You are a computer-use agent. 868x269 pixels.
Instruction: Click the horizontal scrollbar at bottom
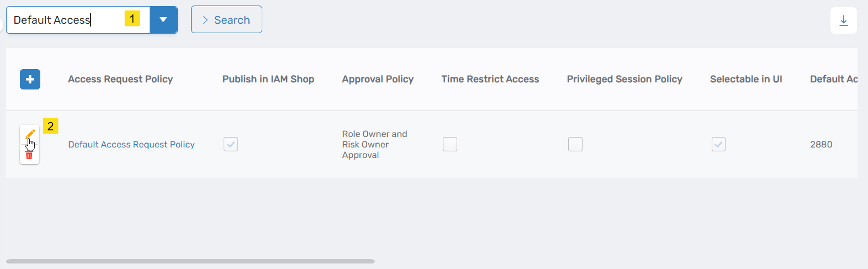[x=190, y=261]
